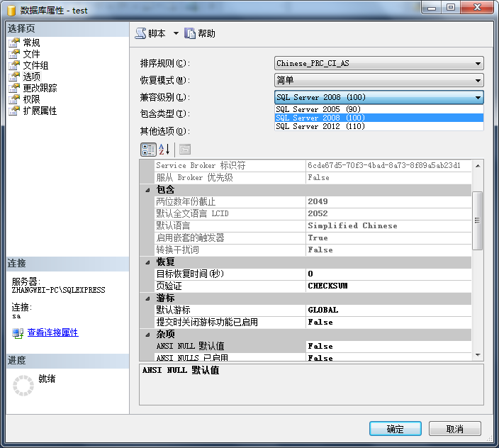This screenshot has width=499, height=448.
Task: Select the 两位数年份截止 row
Action: 313,202
